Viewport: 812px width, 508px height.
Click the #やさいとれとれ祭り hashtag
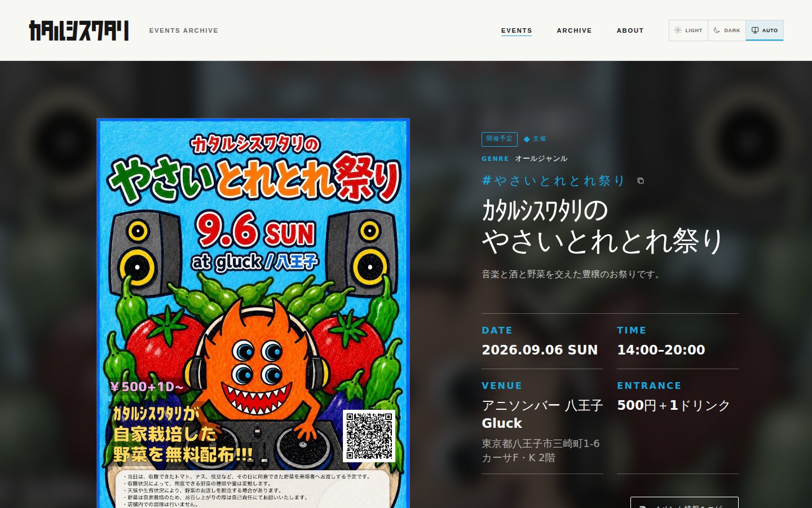[x=553, y=181]
